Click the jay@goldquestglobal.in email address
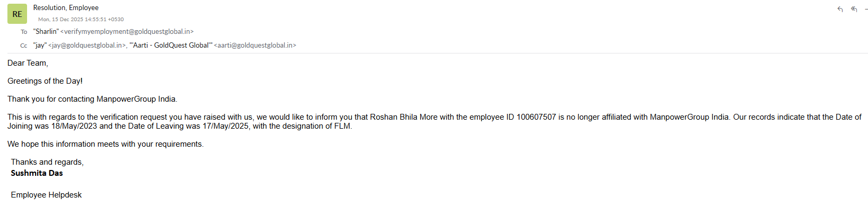The width and height of the screenshot is (868, 215). [x=88, y=46]
